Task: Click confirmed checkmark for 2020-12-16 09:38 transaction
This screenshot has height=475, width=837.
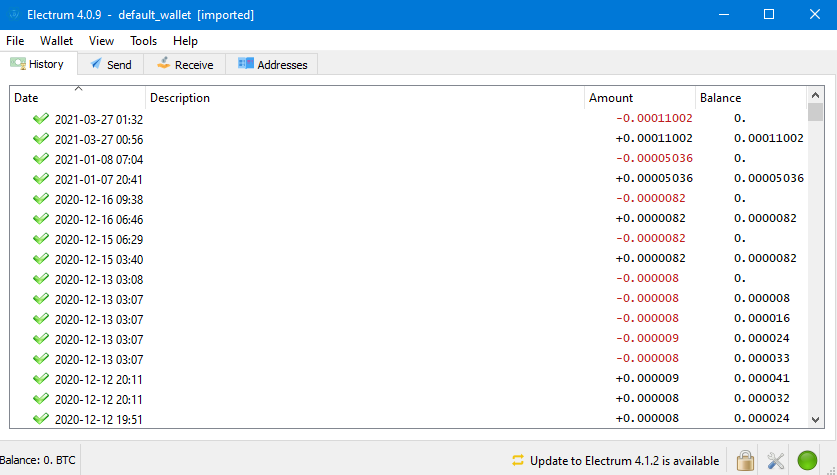Action: coord(41,199)
